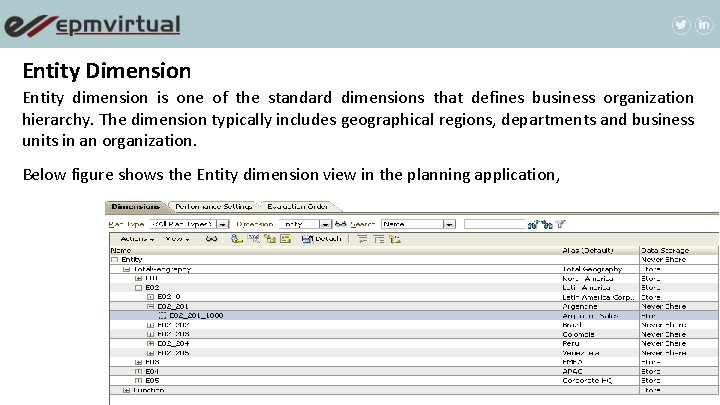Click the Peru alias cell

coord(571,343)
